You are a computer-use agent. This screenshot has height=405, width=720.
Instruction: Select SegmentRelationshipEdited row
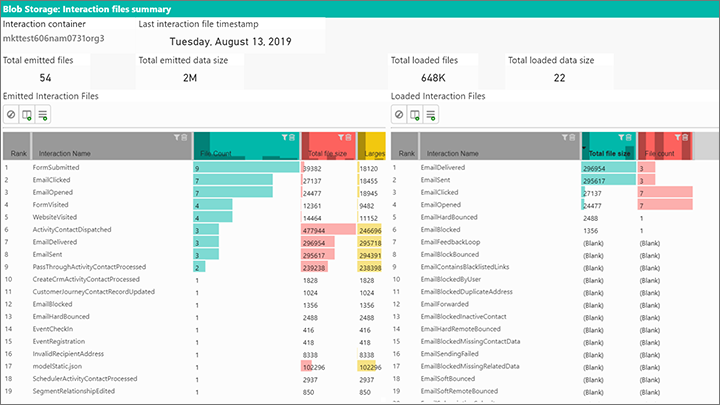point(194,391)
